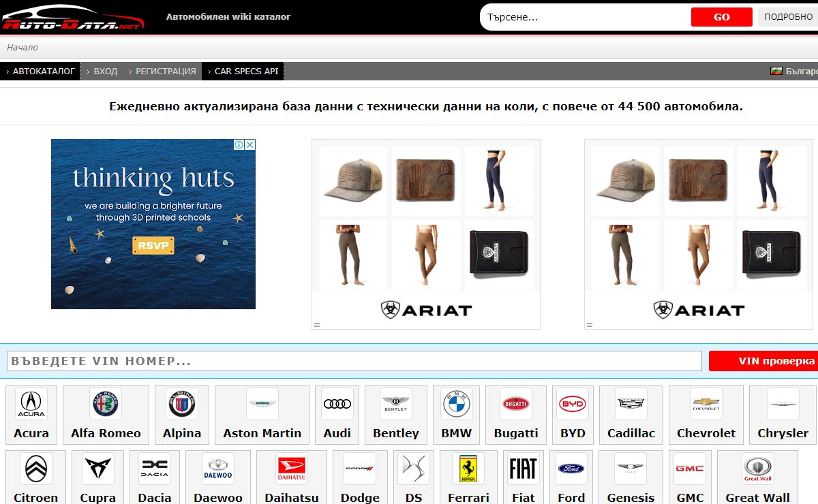Open the Genesis wings logo
Viewport: 818px width, 504px height.
click(x=631, y=469)
